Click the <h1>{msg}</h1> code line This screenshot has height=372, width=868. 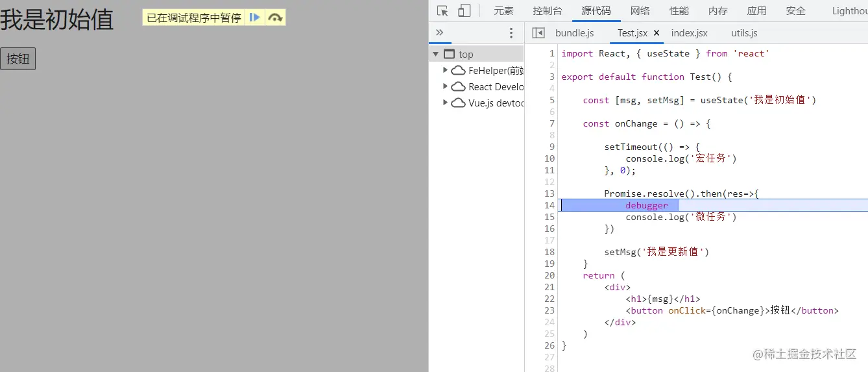663,299
